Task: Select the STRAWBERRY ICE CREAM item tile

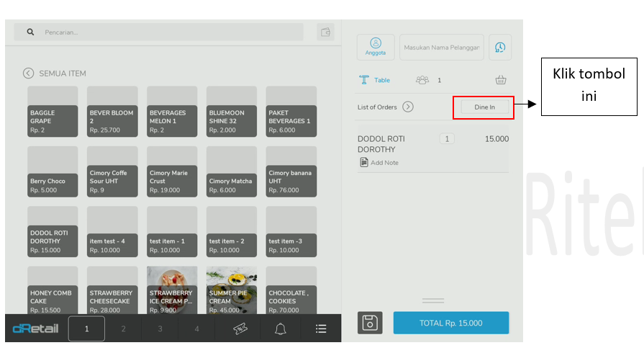Action: click(x=171, y=291)
